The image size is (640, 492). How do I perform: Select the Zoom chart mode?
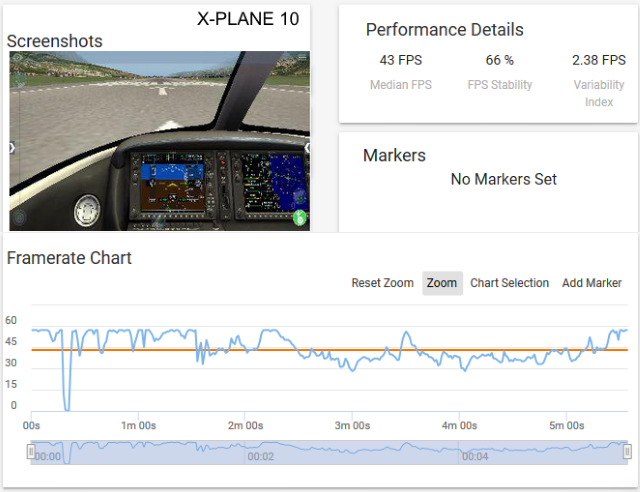[x=442, y=283]
